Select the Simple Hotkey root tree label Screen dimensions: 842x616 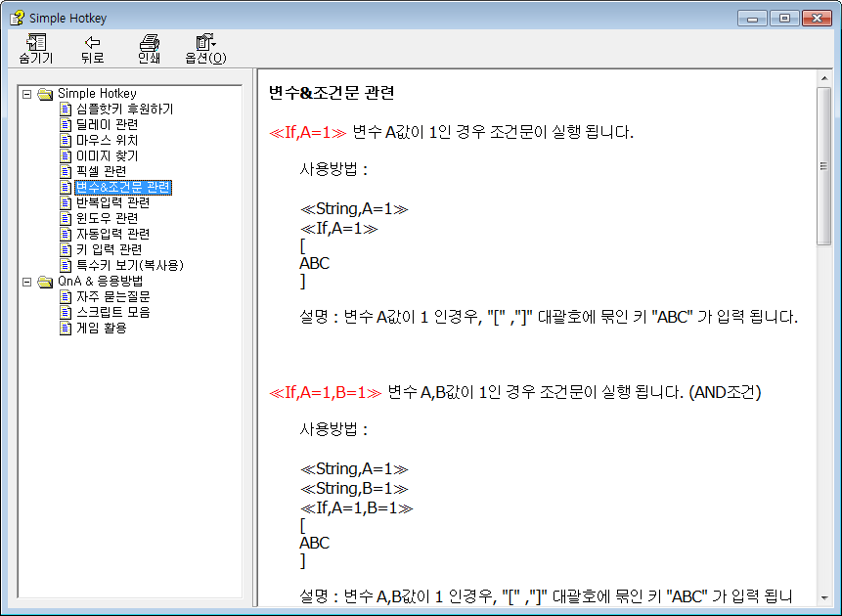97,94
